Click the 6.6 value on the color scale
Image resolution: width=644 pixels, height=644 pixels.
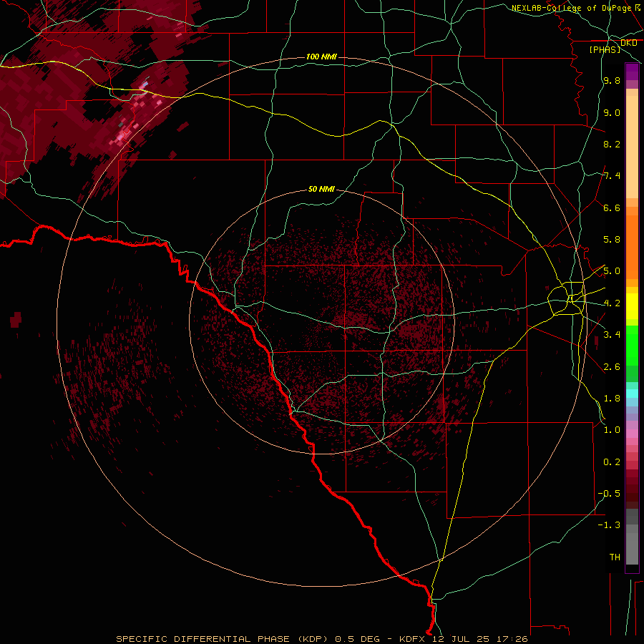point(612,208)
